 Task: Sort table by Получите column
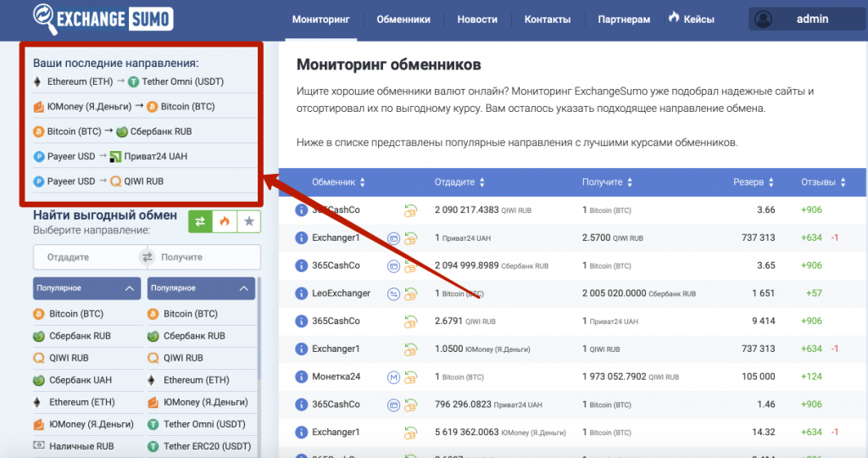click(x=607, y=182)
